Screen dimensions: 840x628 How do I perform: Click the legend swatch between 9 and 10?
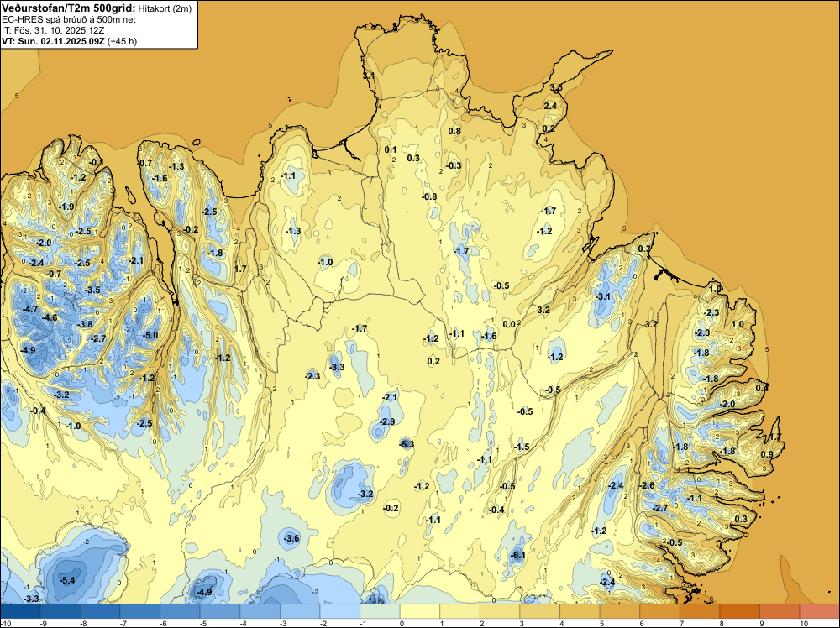[780, 611]
